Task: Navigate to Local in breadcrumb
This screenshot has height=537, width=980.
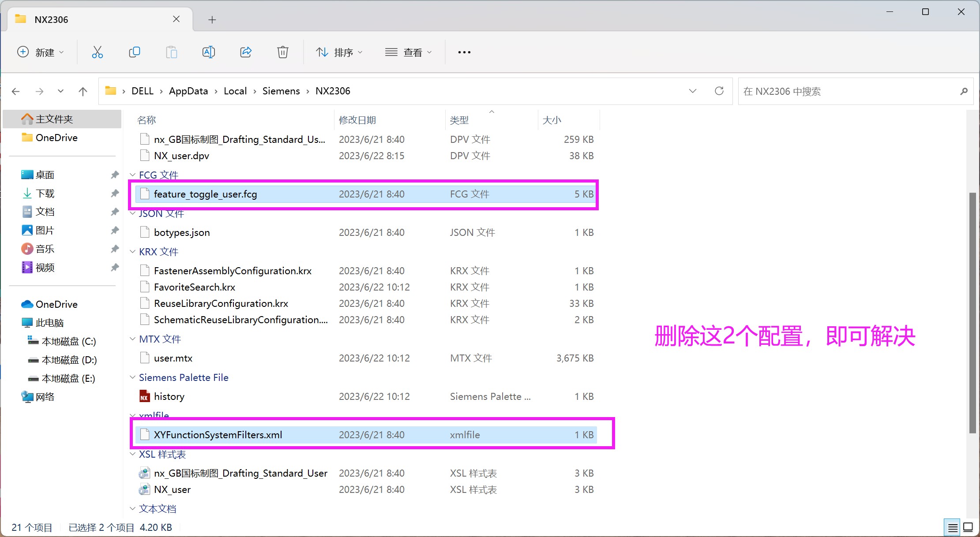Action: pos(235,91)
